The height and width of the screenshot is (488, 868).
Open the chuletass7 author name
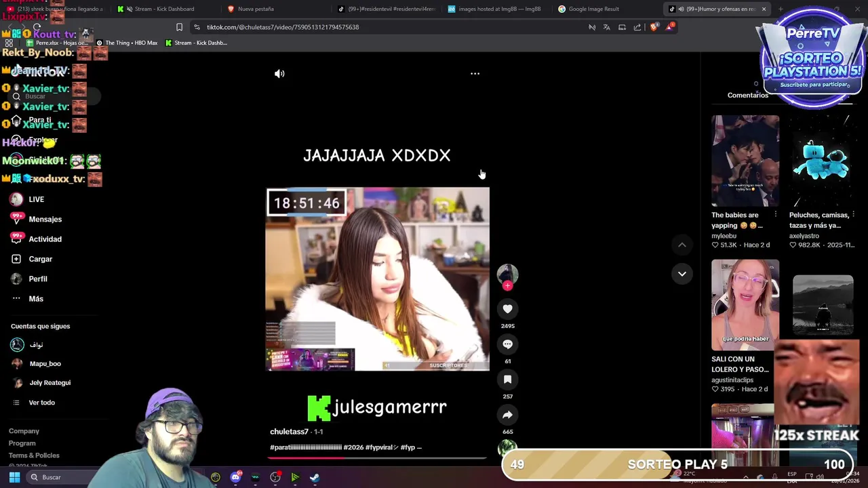(x=289, y=432)
